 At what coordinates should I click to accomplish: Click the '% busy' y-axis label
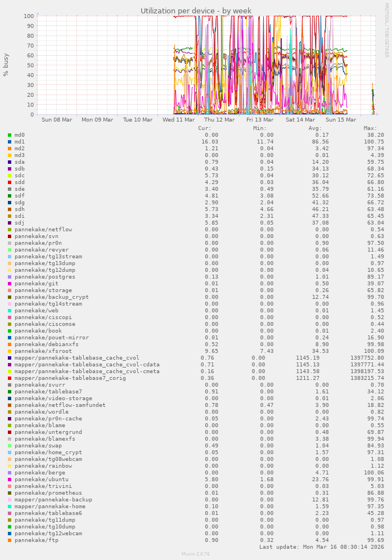point(6,65)
